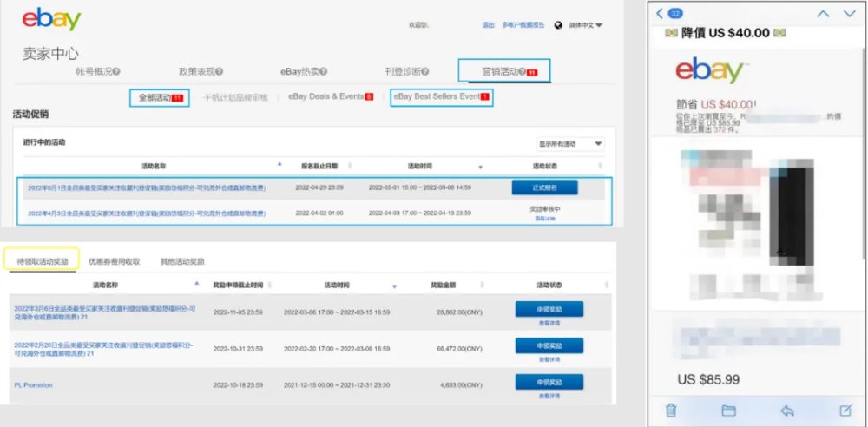868x427 pixels.
Task: Click 查看详情 in the 66,472.00 row
Action: click(x=549, y=359)
